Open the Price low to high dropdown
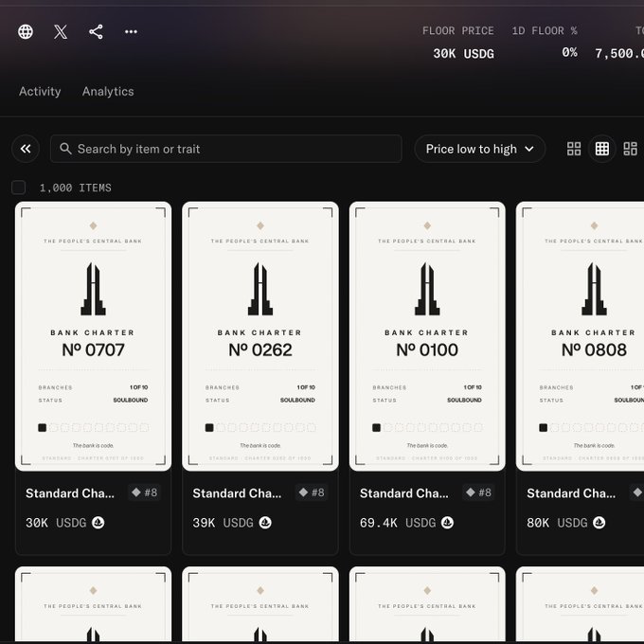The width and height of the screenshot is (644, 644). 480,149
